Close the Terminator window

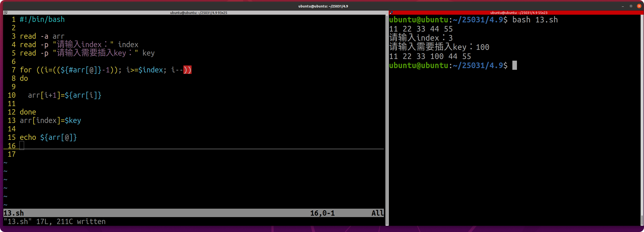coord(639,6)
